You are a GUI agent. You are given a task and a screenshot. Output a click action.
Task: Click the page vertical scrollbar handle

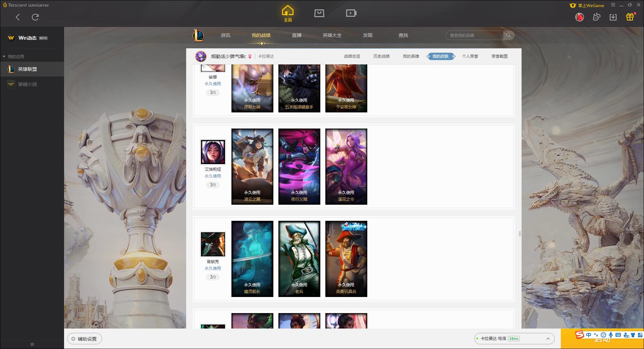click(520, 234)
